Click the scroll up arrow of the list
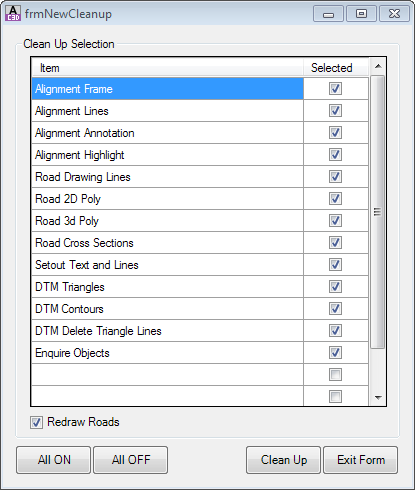This screenshot has height=490, width=415. click(378, 66)
